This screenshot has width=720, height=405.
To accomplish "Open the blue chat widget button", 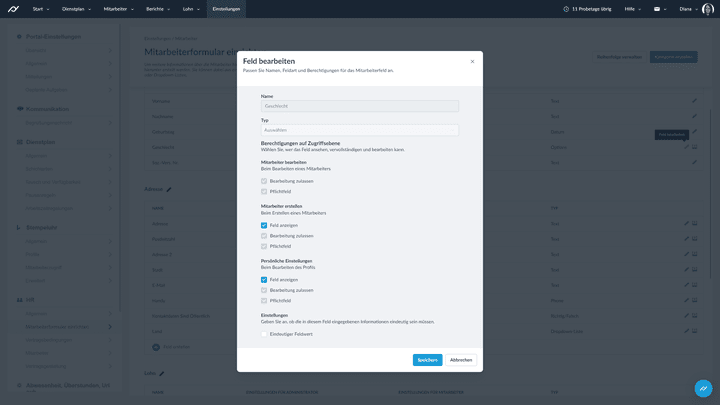I will [x=703, y=388].
